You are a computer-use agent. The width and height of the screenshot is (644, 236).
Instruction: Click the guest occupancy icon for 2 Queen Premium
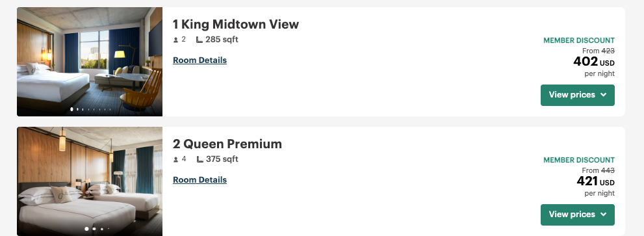pos(176,159)
